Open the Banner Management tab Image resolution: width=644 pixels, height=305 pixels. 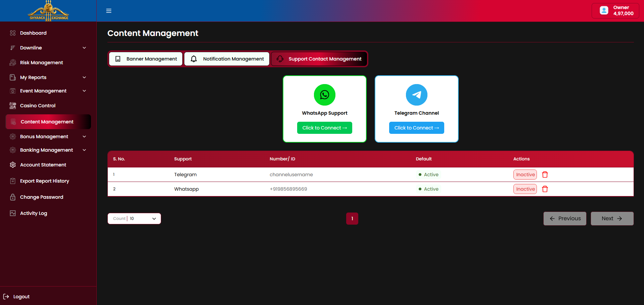146,59
